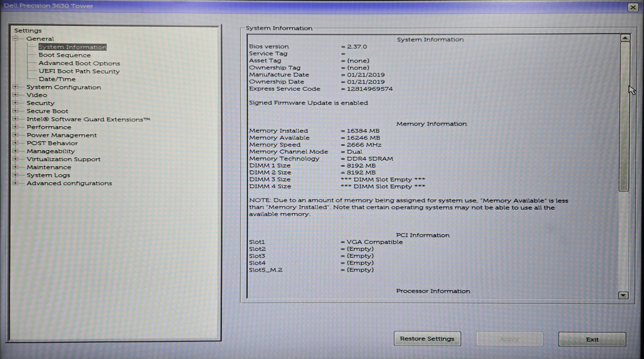644x359 pixels.
Task: Open Advanced Boot Options
Action: [79, 63]
